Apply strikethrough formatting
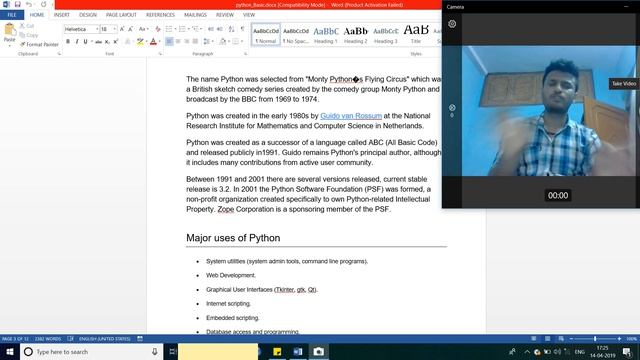Viewport: 640px width, 360px height. point(98,42)
